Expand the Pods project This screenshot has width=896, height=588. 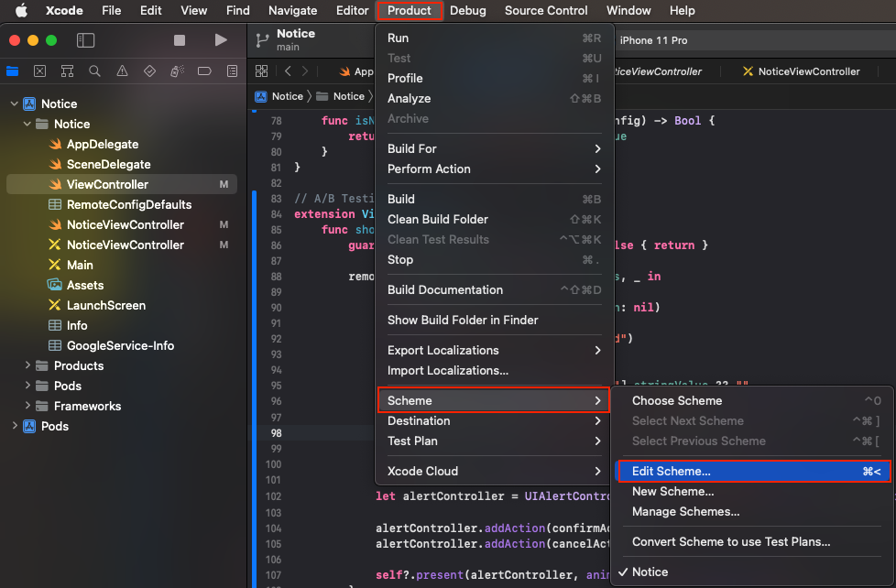[15, 426]
